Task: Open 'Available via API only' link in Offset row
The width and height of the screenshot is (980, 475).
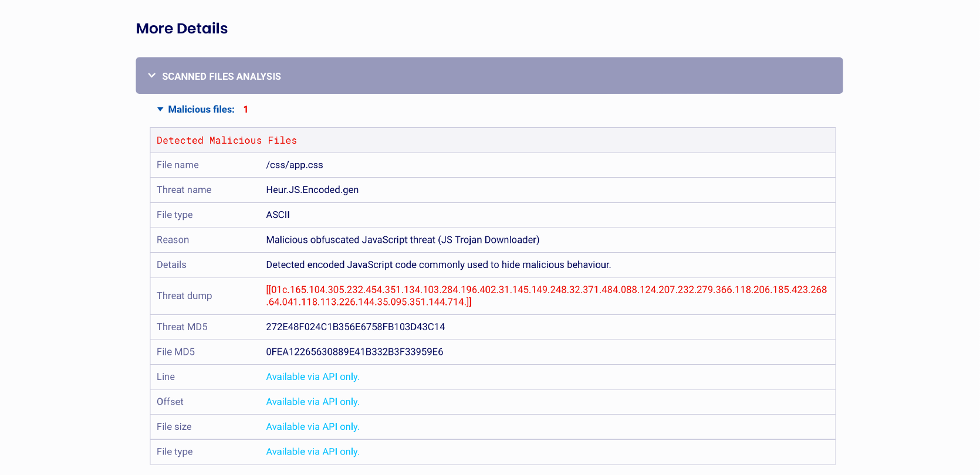Action: pos(312,402)
